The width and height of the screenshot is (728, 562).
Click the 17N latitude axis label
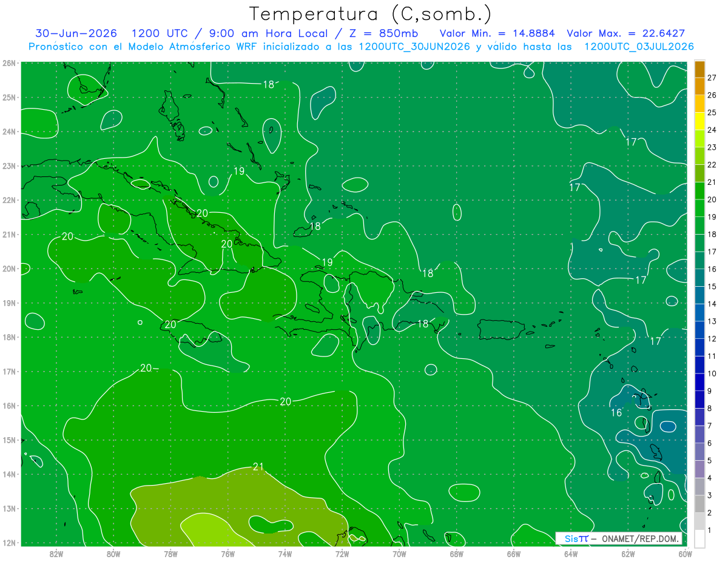pos(8,372)
